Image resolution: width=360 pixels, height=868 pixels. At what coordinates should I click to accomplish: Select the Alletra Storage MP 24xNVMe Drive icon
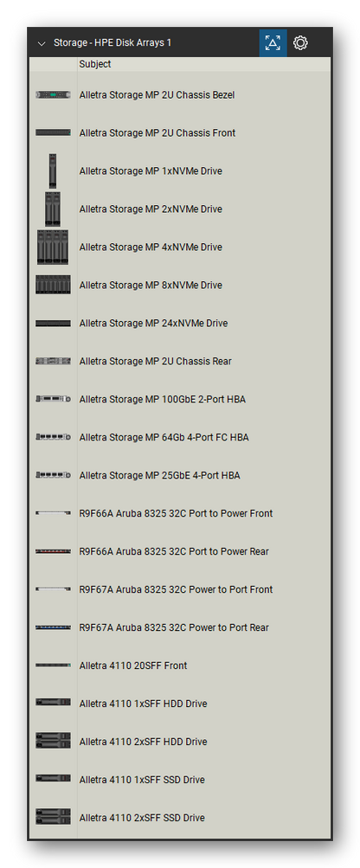[53, 324]
